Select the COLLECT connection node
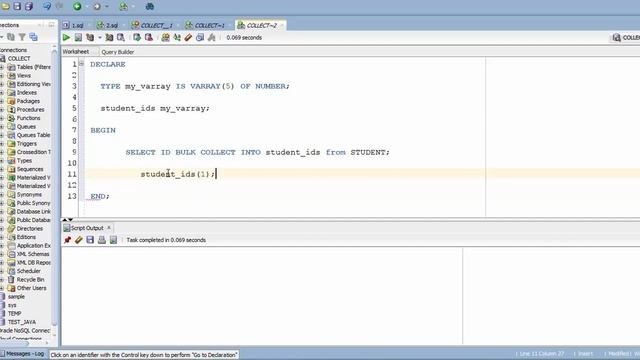 tap(19, 58)
